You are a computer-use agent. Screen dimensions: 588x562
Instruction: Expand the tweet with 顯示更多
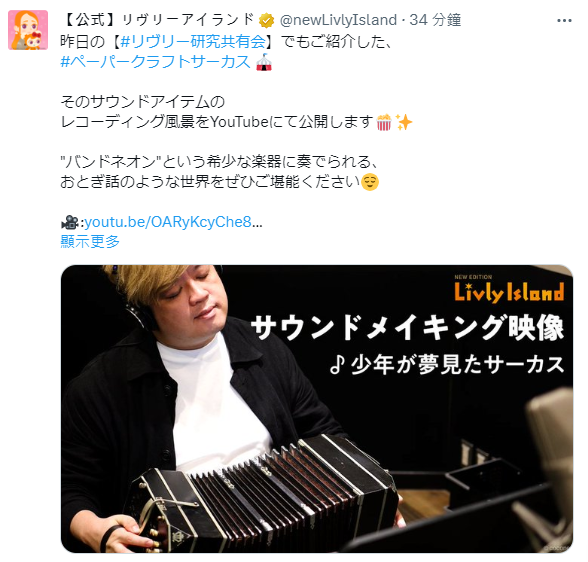click(90, 241)
